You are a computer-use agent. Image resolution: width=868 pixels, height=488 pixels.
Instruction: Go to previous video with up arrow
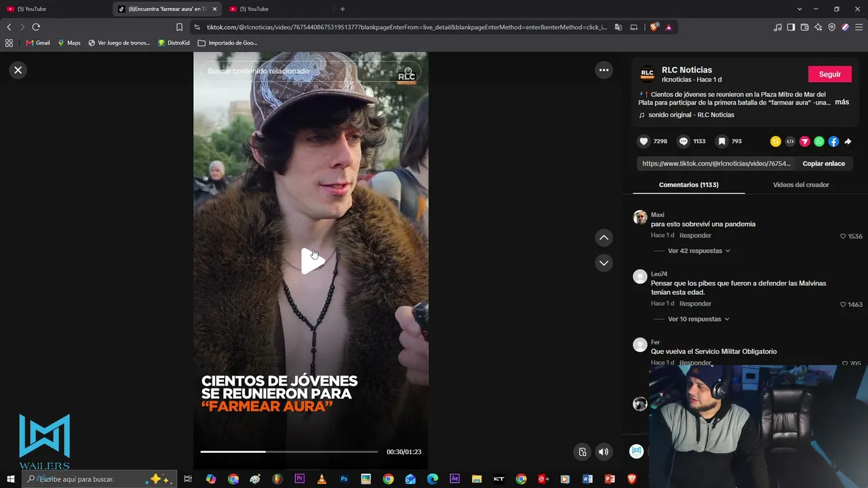coord(604,238)
